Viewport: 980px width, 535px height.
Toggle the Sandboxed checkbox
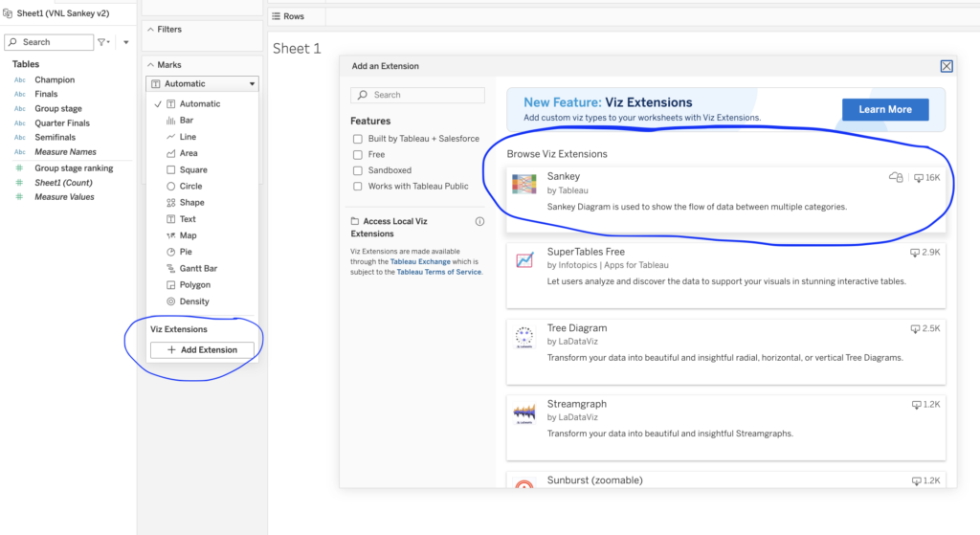coord(358,170)
